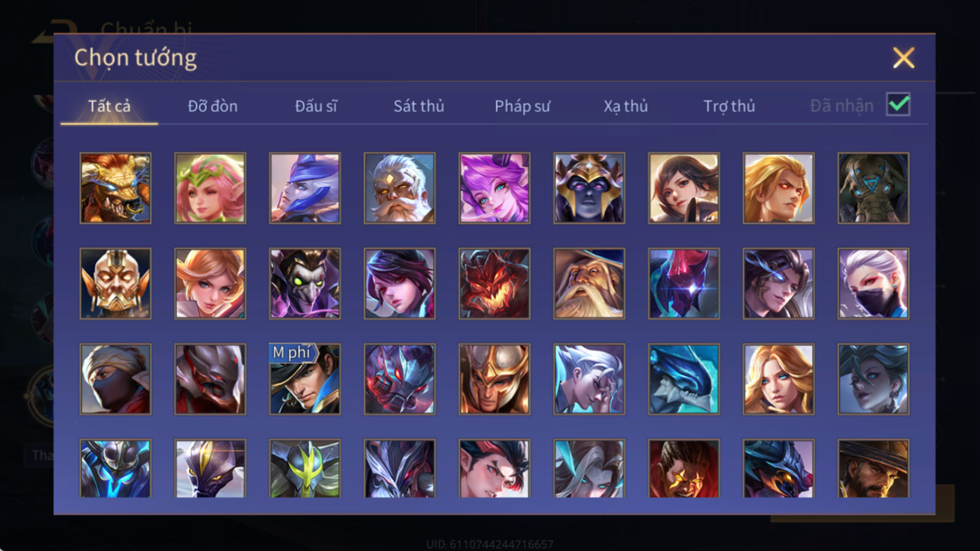980x551 pixels.
Task: Open the "Sát thủ" hero tab
Action: (x=419, y=106)
